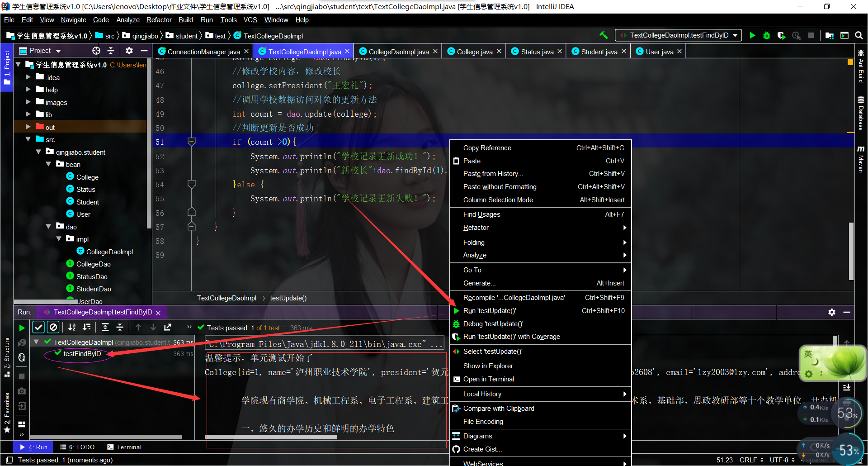
Task: Click Dump Threads camera icon
Action: [22, 391]
